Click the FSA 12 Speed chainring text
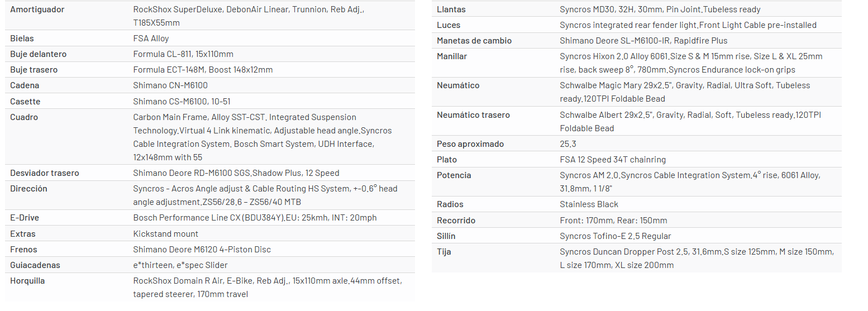Viewport: 868px width, 311px height. point(613,160)
